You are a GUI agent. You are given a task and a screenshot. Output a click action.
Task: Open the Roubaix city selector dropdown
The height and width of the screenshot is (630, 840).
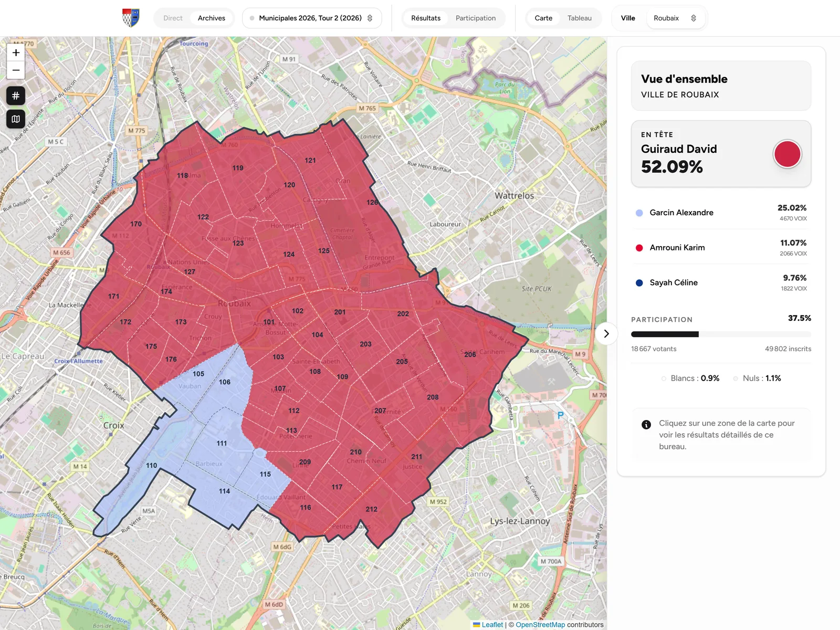(675, 18)
